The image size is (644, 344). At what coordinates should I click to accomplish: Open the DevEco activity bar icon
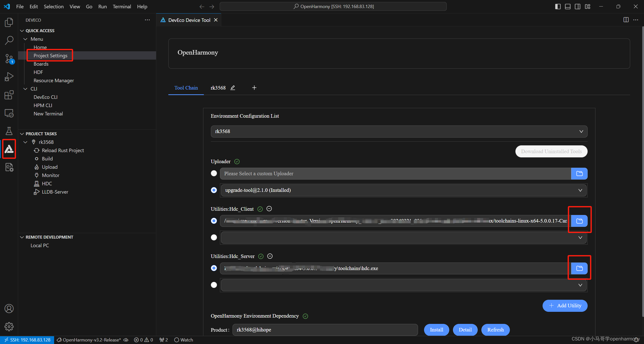tap(9, 149)
